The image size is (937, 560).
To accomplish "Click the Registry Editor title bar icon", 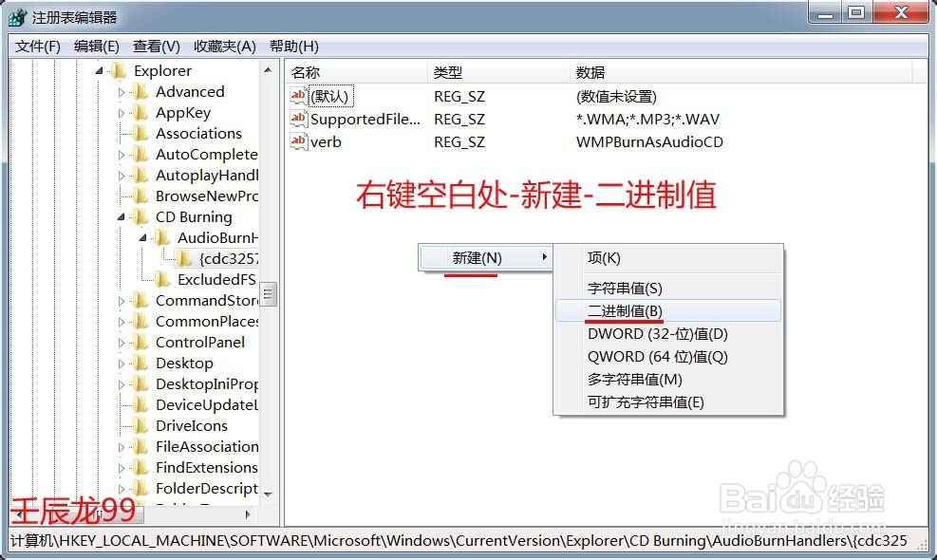I will 17,17.
